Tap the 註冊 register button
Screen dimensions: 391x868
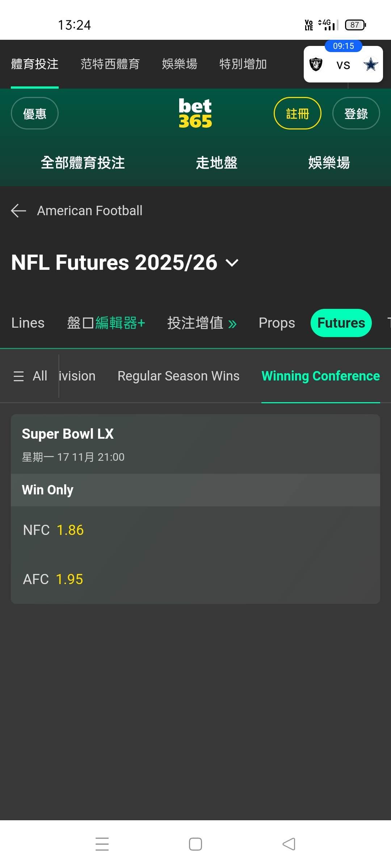point(297,113)
